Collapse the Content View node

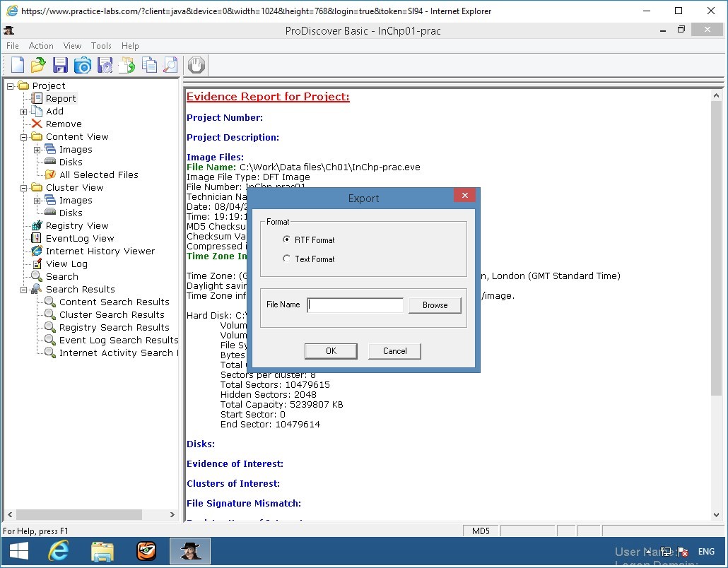tap(24, 137)
